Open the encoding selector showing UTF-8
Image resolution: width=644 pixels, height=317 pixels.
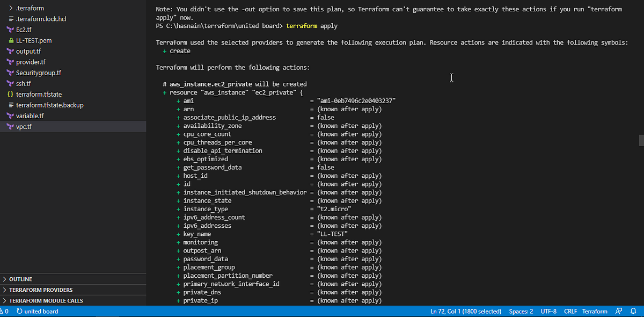[548, 311]
